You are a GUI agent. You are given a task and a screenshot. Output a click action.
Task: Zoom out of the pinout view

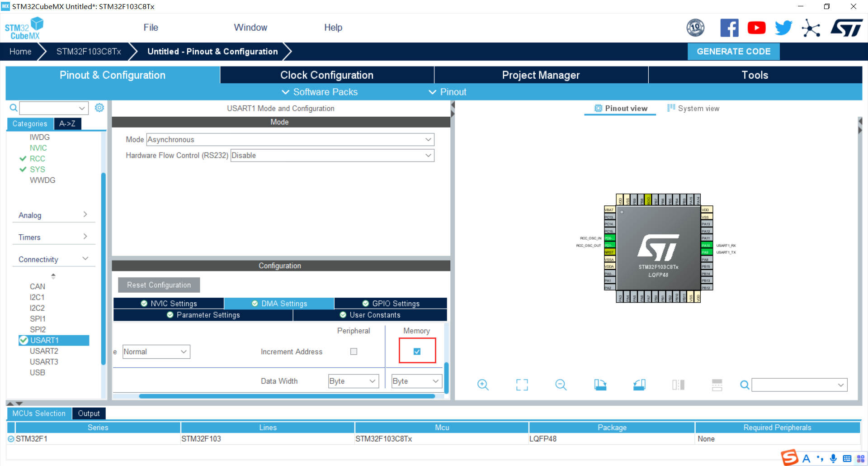(561, 385)
